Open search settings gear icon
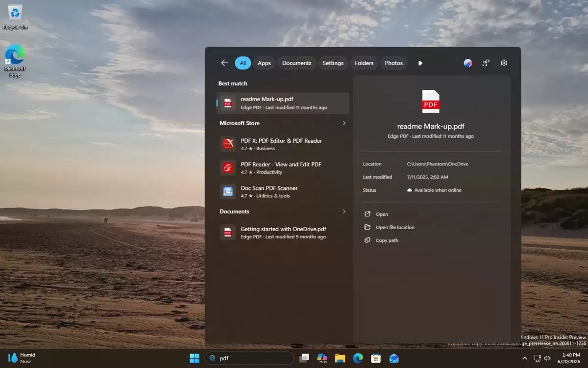Screen dimensions: 588x368 tap(504, 63)
